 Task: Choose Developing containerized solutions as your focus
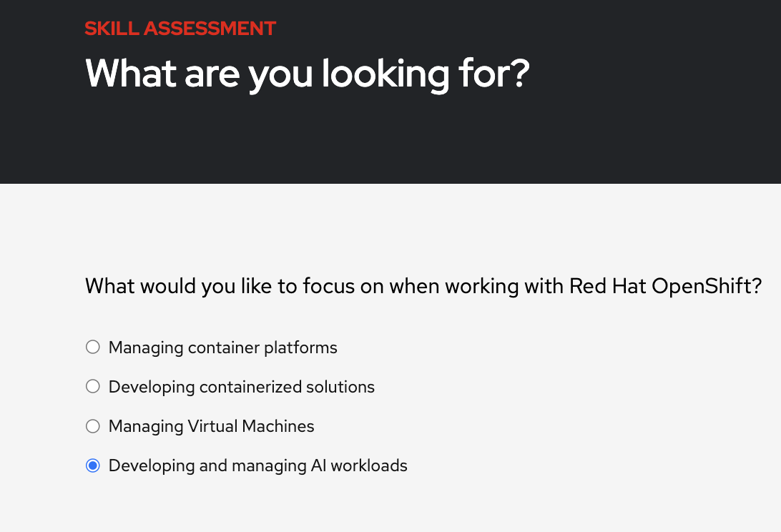pos(241,386)
